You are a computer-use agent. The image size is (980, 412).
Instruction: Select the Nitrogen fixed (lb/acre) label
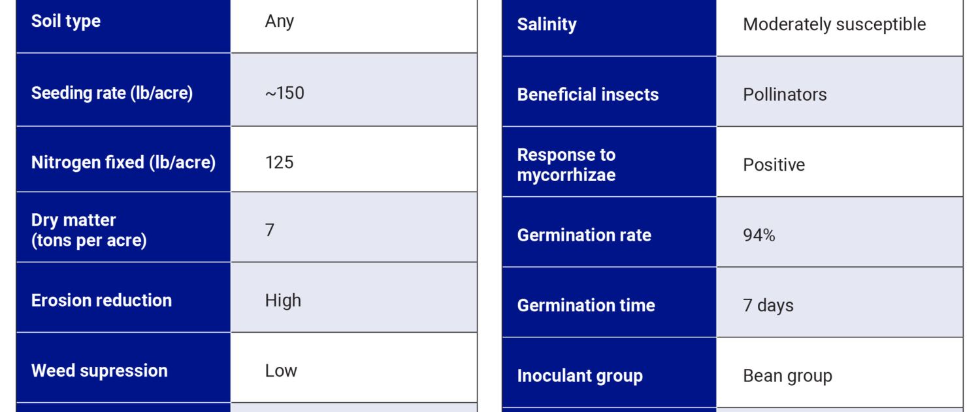pyautogui.click(x=123, y=162)
